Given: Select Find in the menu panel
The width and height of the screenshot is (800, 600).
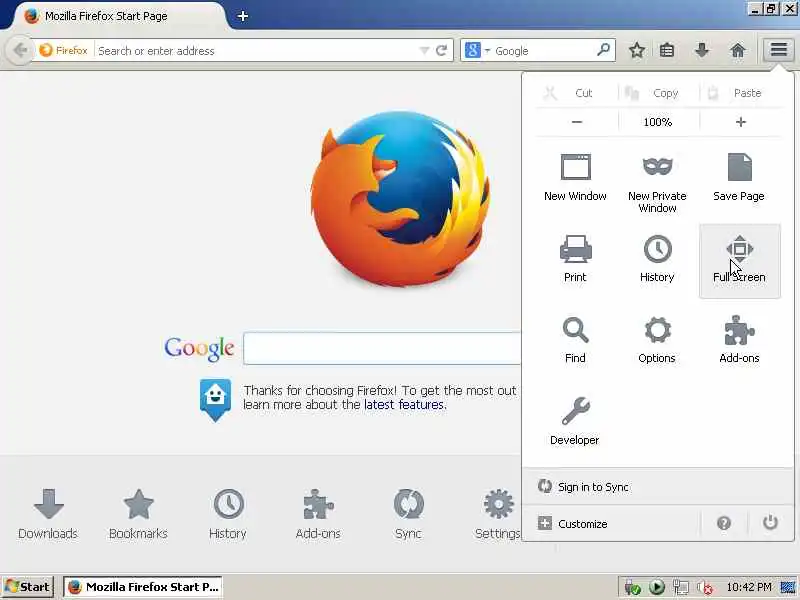Looking at the screenshot, I should tap(576, 340).
